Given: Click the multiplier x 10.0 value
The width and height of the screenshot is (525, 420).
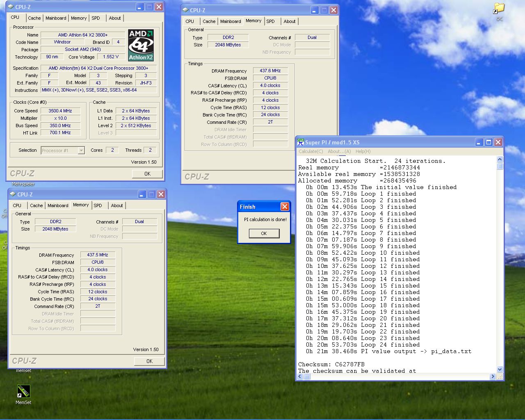Looking at the screenshot, I should tap(60, 119).
